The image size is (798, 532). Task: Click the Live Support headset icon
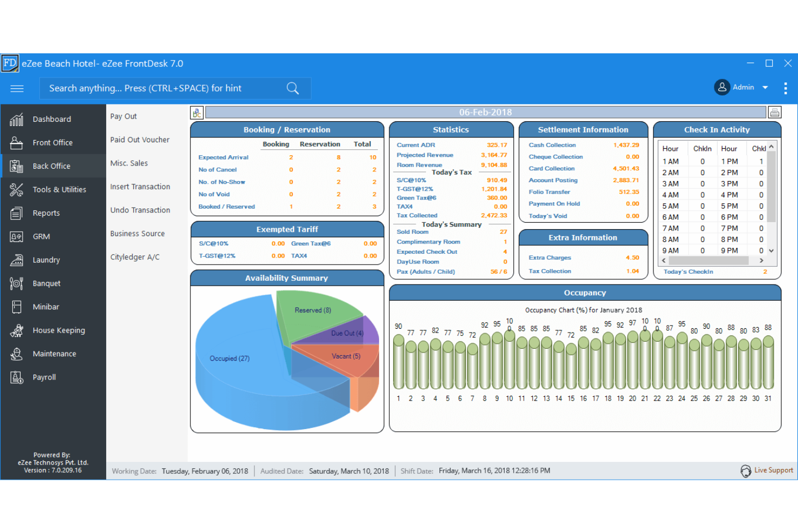[746, 471]
